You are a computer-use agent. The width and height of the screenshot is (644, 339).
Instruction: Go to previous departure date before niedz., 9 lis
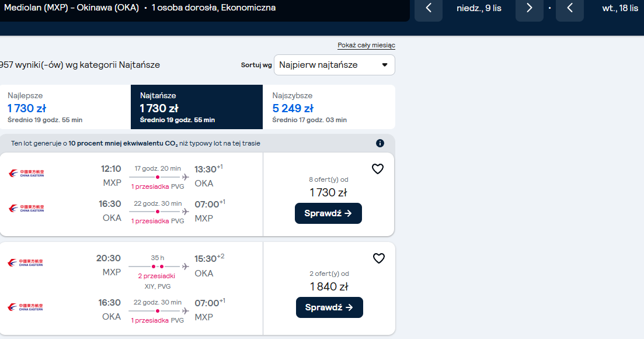[x=429, y=8]
